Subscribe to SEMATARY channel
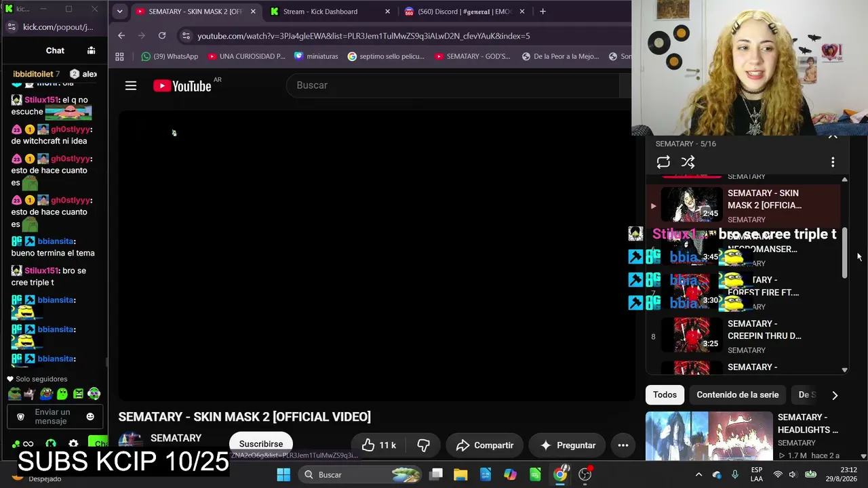Image resolution: width=868 pixels, height=488 pixels. [x=261, y=444]
